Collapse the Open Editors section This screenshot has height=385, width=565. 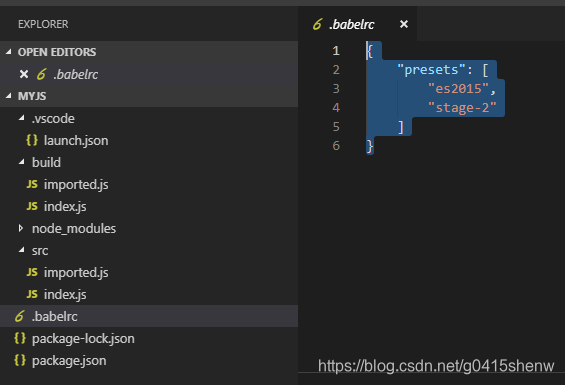[9, 52]
